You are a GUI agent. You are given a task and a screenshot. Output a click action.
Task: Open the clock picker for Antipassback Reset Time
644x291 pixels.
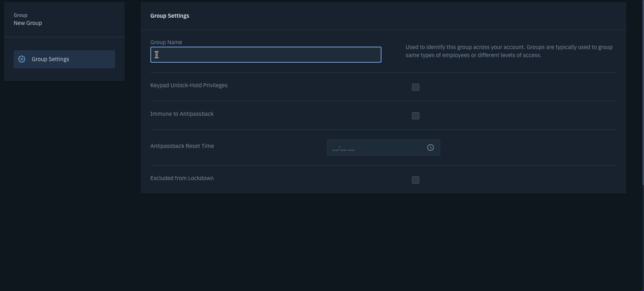[431, 148]
